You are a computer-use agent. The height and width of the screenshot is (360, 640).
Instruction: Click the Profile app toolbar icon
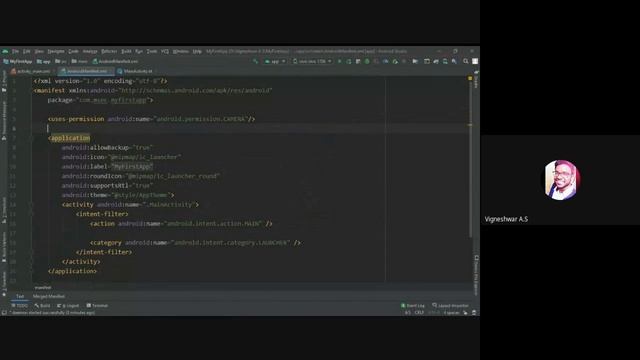385,61
